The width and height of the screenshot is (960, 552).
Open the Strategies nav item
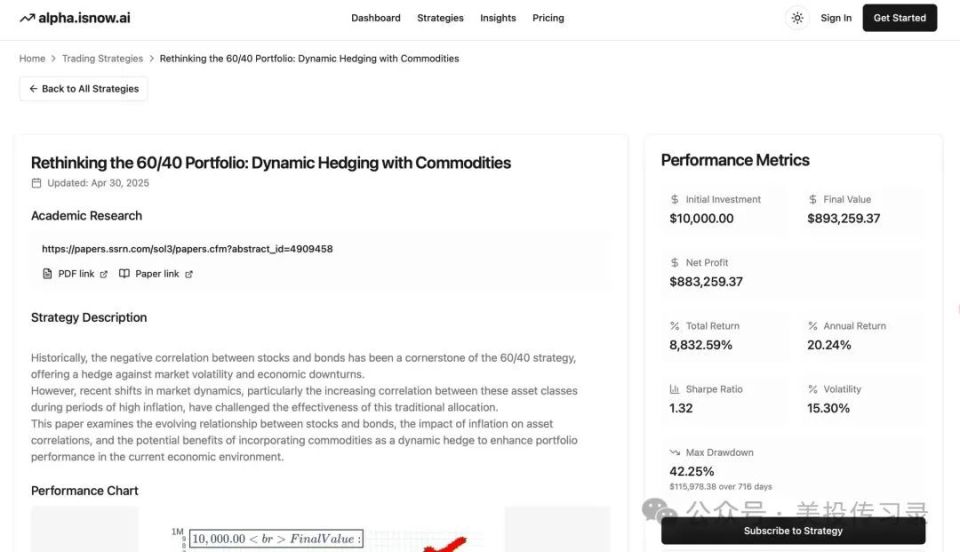(x=440, y=18)
